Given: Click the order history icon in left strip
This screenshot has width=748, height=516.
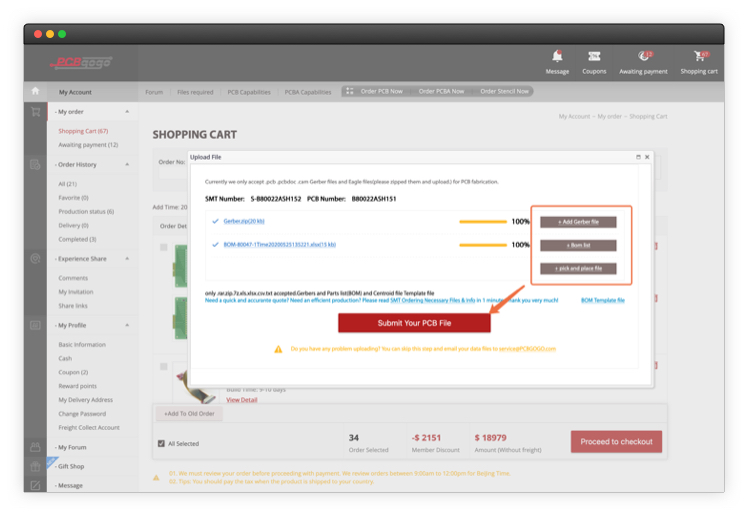Looking at the screenshot, I should 35,165.
